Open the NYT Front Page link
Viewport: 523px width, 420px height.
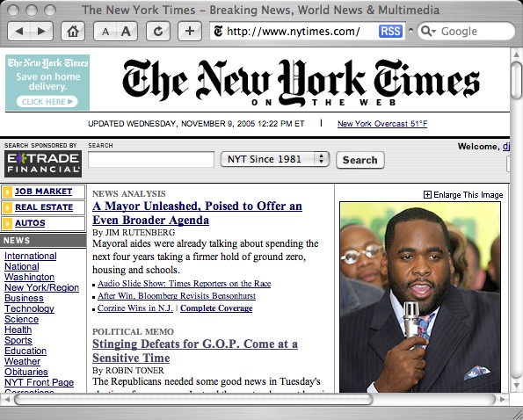coord(39,382)
